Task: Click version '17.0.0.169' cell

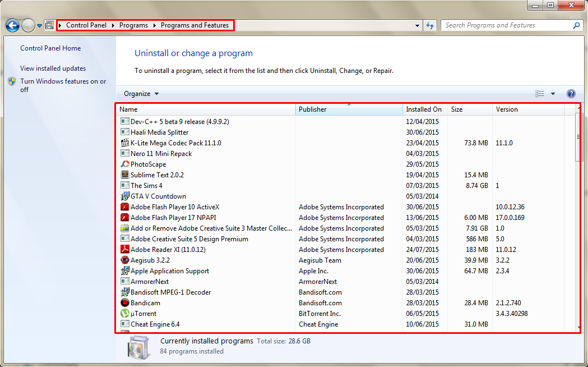Action: (x=510, y=218)
